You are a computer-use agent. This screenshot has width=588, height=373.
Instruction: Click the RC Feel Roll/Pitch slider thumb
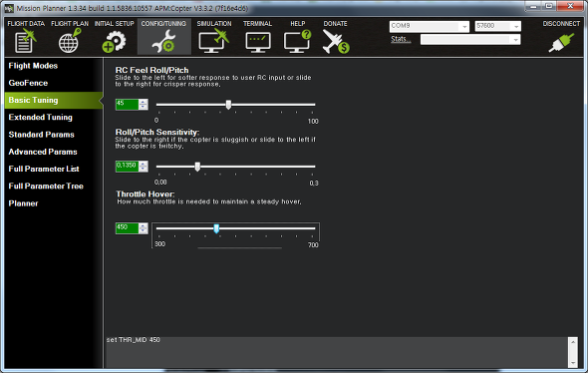228,105
